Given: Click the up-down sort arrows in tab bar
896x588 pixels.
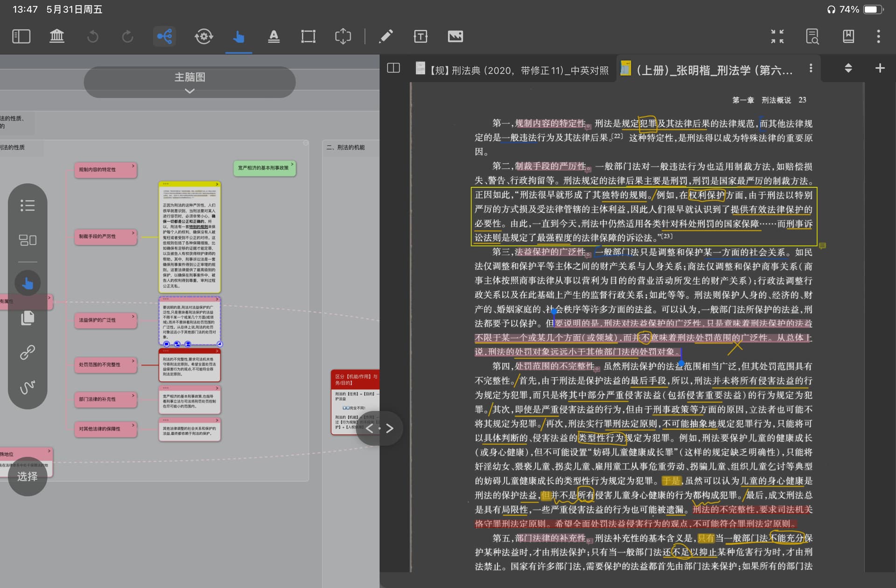Looking at the screenshot, I should (848, 68).
